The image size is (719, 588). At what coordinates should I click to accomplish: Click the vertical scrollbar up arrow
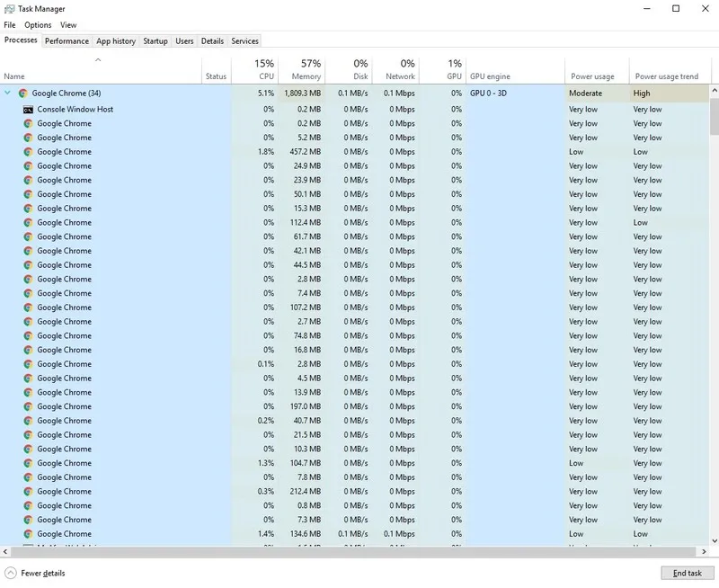pos(715,91)
